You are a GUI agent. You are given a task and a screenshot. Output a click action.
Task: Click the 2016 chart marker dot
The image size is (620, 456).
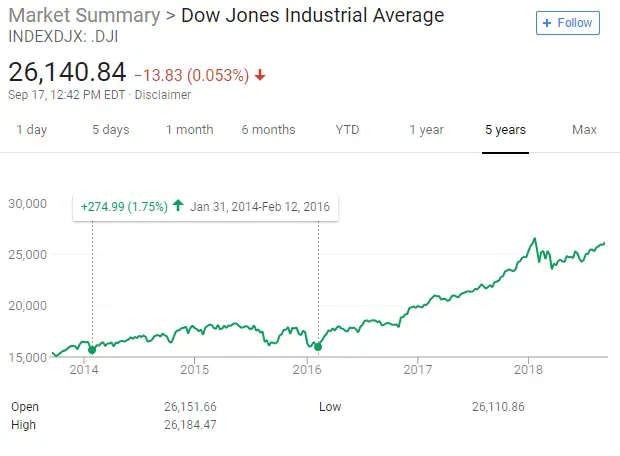click(318, 347)
